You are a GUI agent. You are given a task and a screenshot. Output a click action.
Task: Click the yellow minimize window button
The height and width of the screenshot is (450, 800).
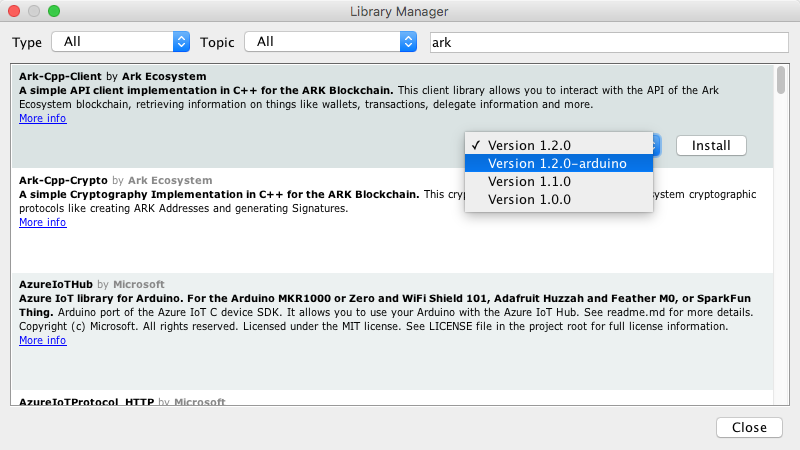[34, 11]
